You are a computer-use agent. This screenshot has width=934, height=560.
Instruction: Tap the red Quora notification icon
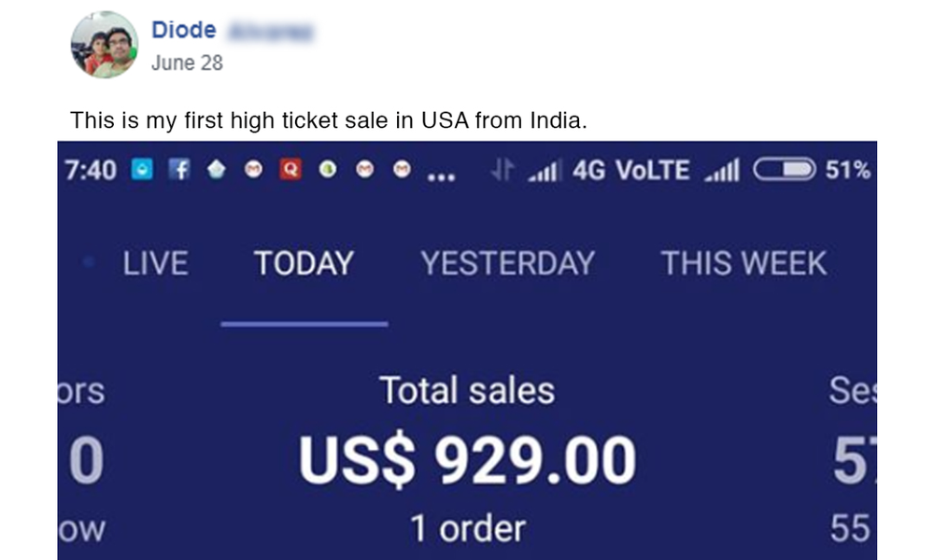pos(291,171)
